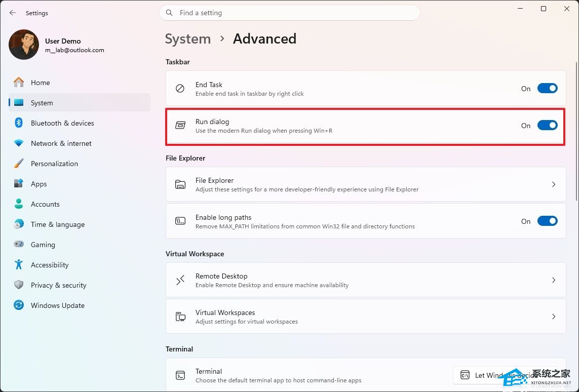This screenshot has width=579, height=392.
Task: Click the System breadcrumb link
Action: [187, 39]
